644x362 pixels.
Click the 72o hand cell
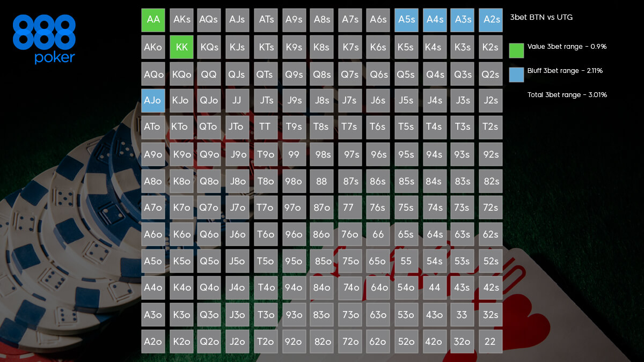(x=350, y=342)
